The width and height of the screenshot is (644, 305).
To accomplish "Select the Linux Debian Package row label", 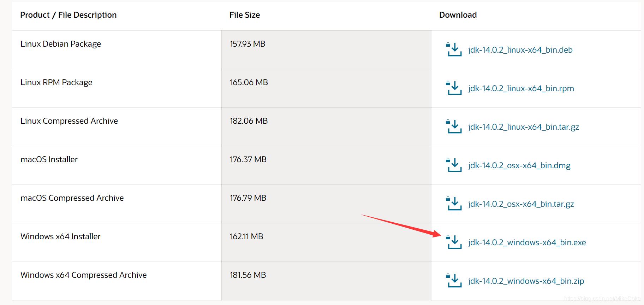I will (x=61, y=44).
